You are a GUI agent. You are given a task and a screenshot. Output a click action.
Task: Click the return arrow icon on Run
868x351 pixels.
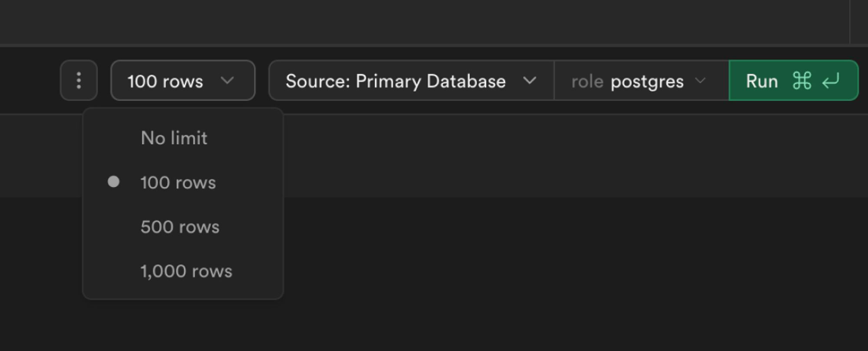coord(831,81)
